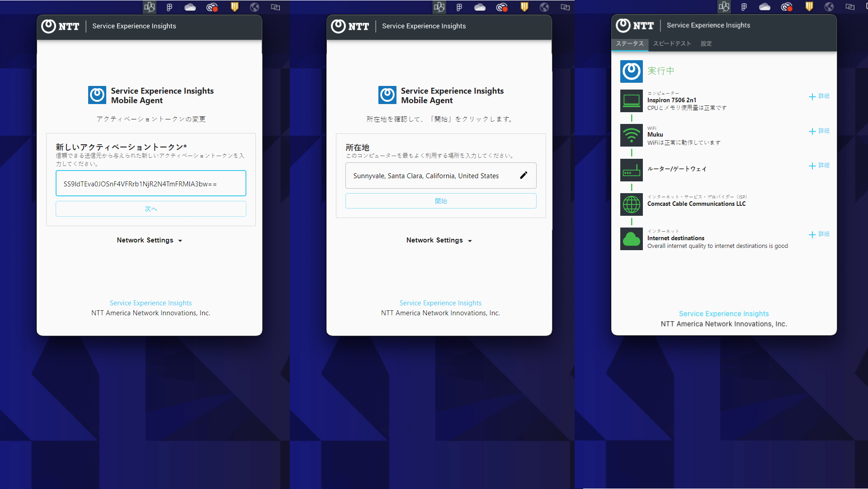This screenshot has width=868, height=489.
Task: Click the cloud tray icon above the middle window
Action: click(x=480, y=7)
